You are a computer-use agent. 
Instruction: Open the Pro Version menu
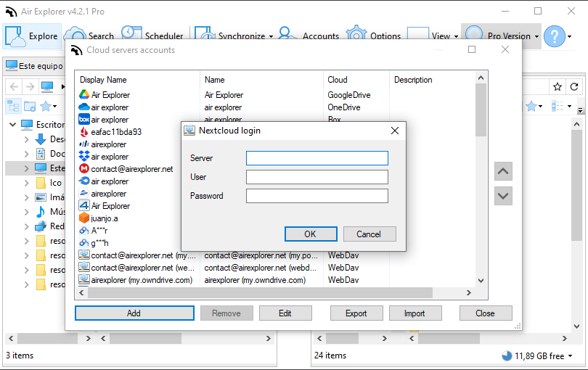502,36
